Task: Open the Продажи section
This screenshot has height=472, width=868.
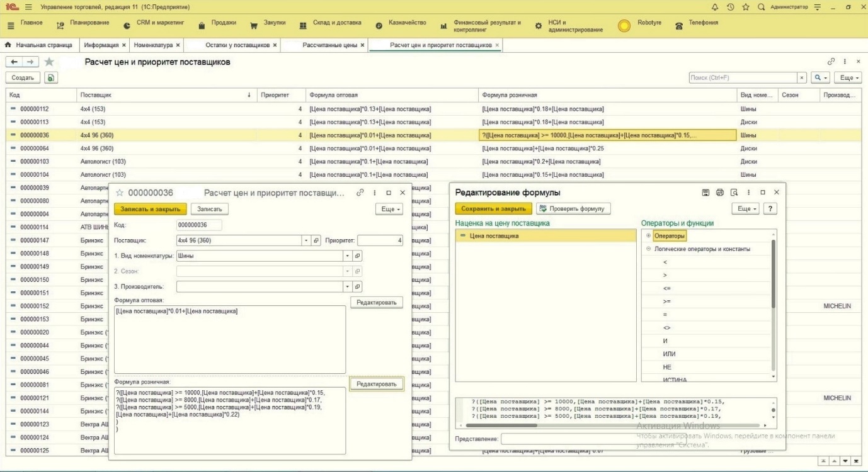Action: click(x=217, y=23)
